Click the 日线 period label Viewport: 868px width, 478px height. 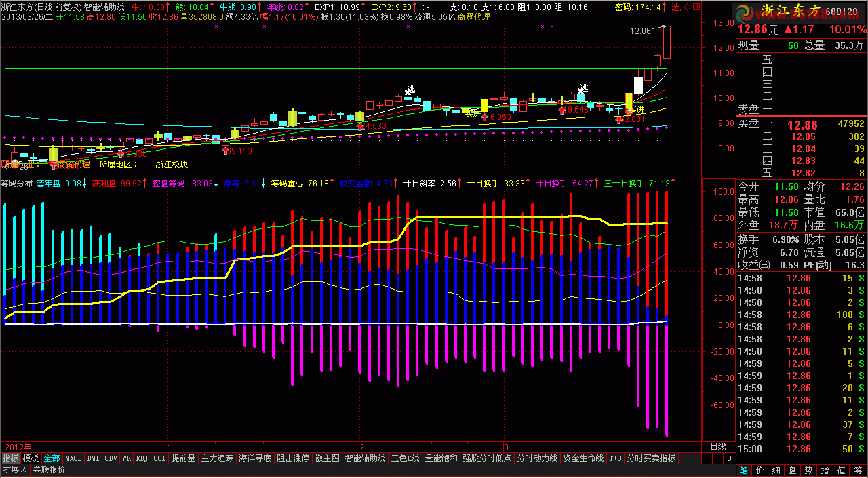717,447
